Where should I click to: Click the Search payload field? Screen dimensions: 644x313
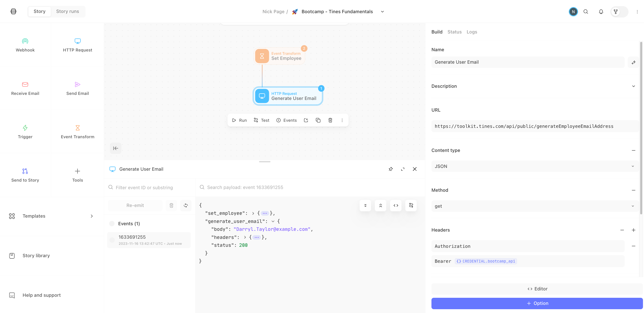coord(310,187)
